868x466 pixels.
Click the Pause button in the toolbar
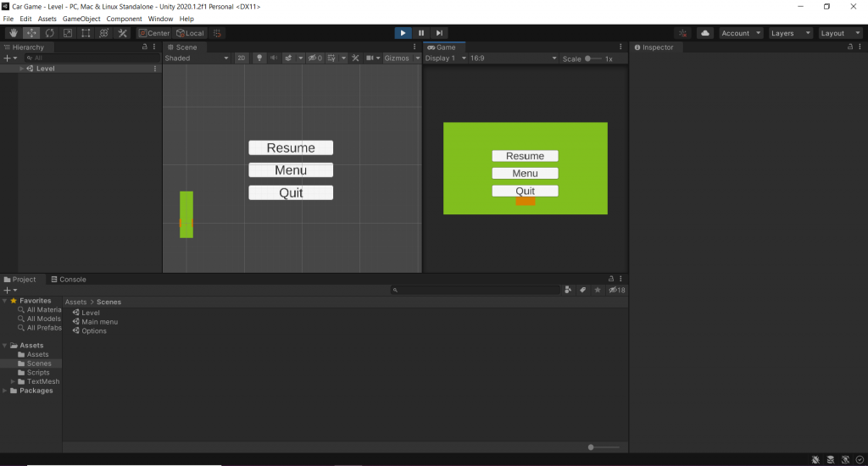pyautogui.click(x=421, y=33)
